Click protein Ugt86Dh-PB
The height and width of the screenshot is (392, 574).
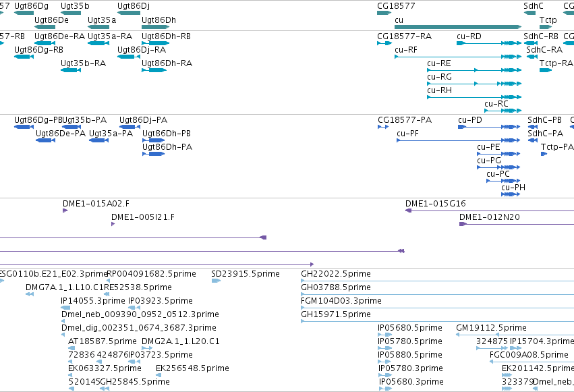pyautogui.click(x=153, y=140)
